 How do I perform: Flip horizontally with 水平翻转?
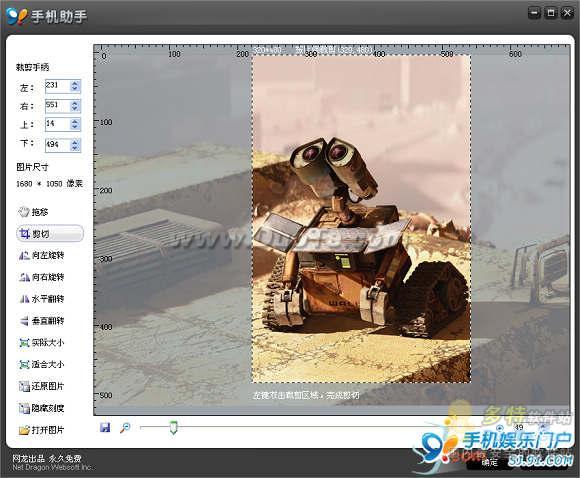point(41,299)
